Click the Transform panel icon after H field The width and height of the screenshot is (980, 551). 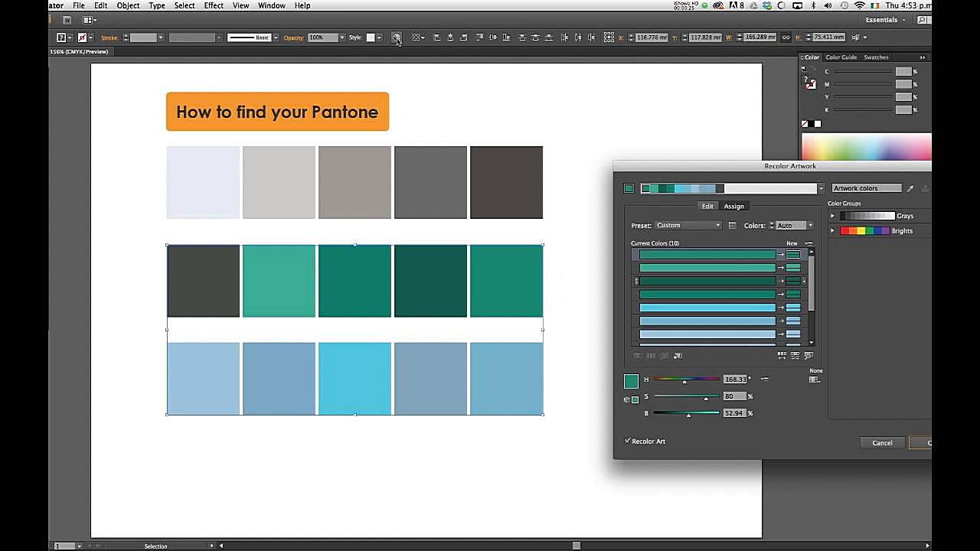854,37
